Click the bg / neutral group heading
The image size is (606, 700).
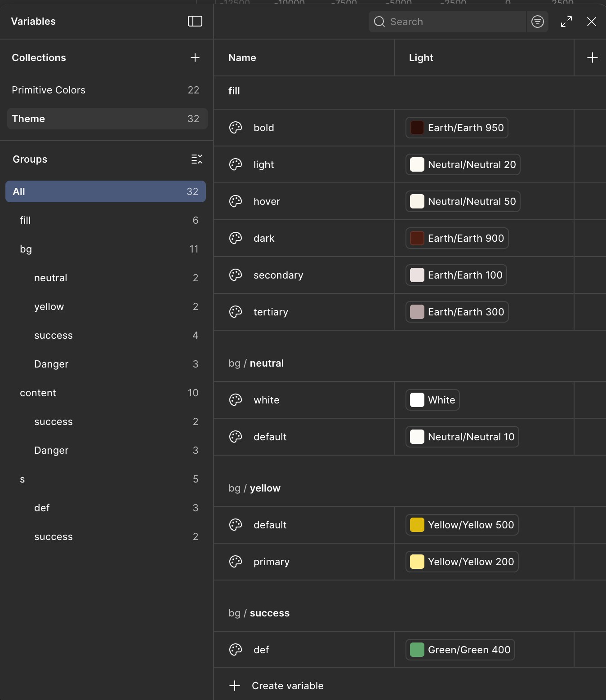256,363
